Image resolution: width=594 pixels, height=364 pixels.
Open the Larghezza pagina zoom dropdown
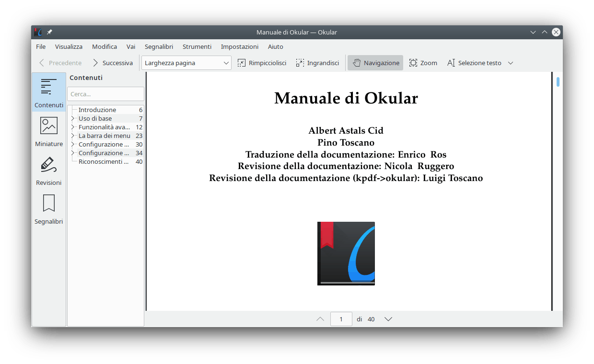coord(186,63)
